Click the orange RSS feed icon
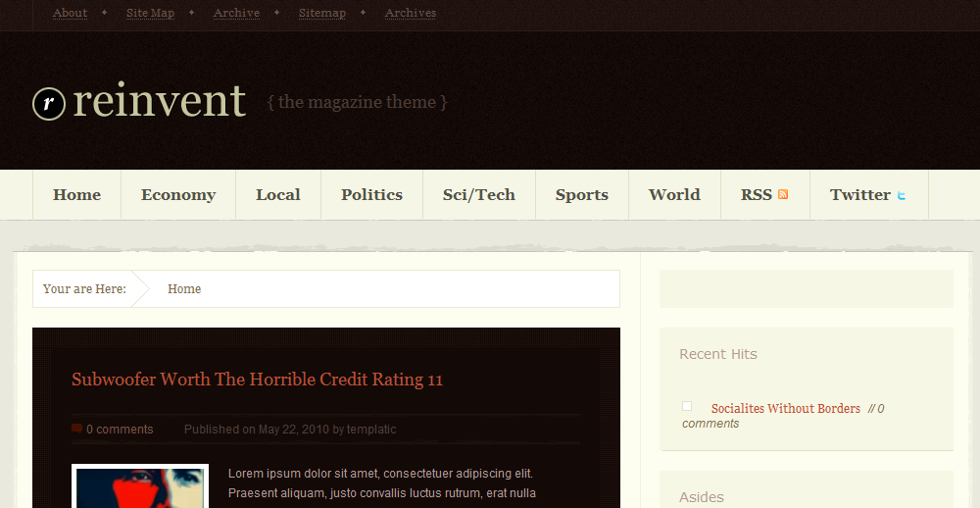 pyautogui.click(x=783, y=194)
